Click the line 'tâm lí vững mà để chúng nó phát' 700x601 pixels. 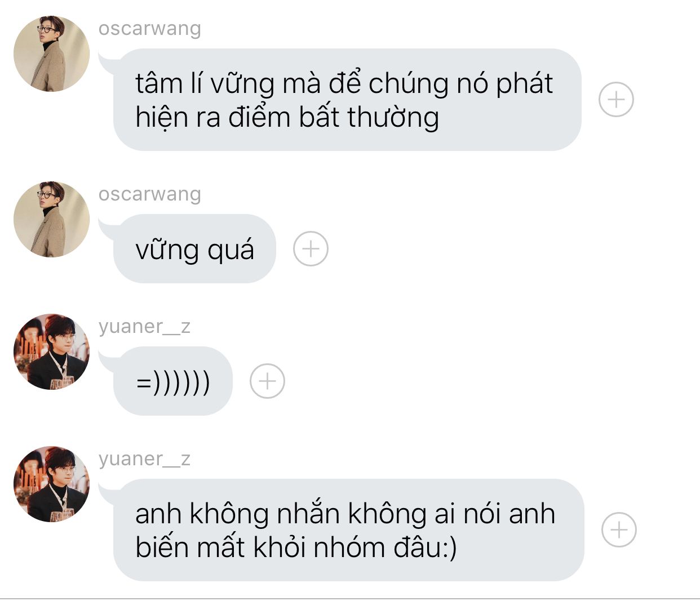(x=344, y=83)
